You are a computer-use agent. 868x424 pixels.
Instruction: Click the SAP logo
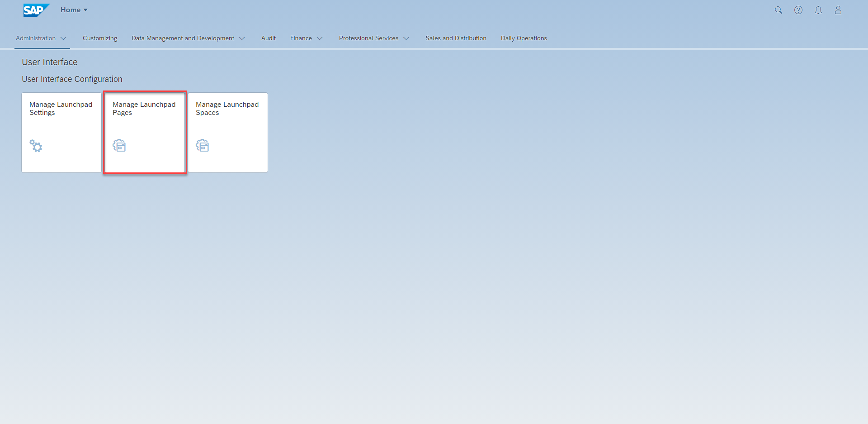coord(36,10)
